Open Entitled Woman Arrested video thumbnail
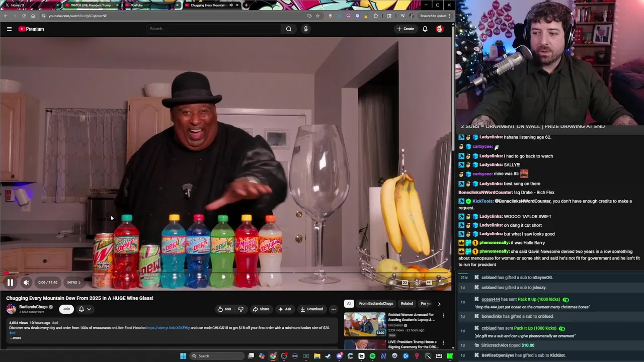 pos(365,324)
